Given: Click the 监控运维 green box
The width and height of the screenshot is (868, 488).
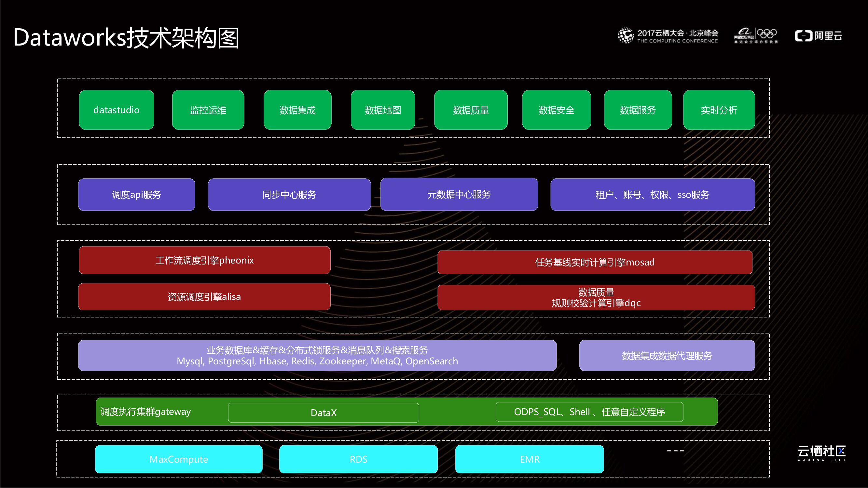Looking at the screenshot, I should (208, 110).
